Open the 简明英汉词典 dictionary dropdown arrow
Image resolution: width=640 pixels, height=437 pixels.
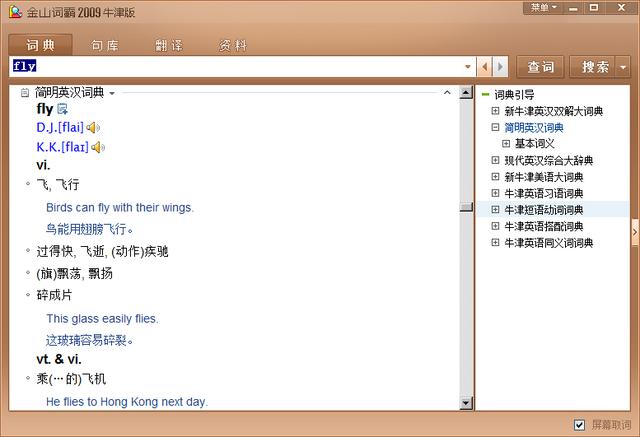point(112,93)
